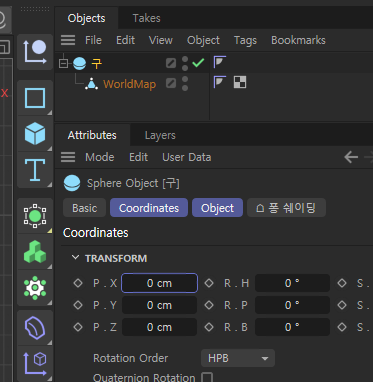Select the Object attribute button
373x382 pixels.
tap(217, 208)
